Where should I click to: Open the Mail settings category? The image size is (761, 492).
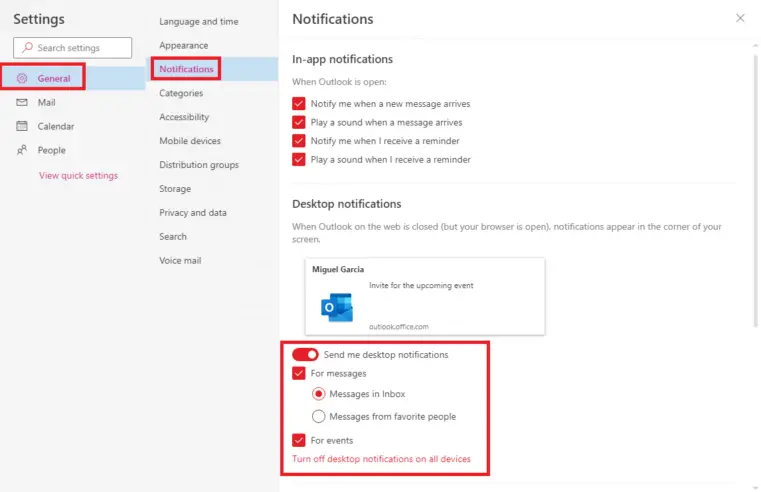(73, 102)
